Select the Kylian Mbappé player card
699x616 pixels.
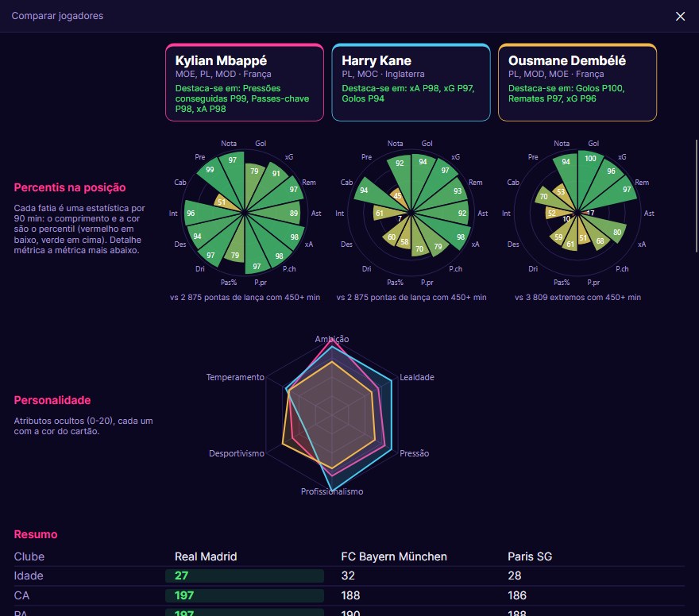(245, 83)
